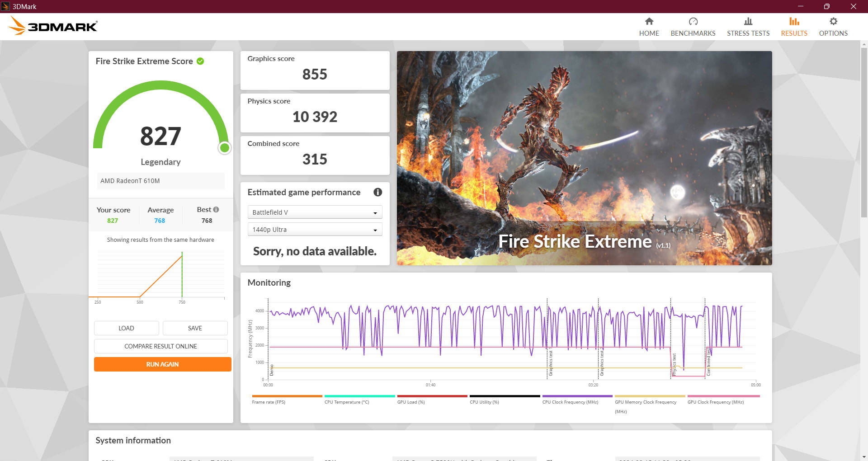Screen dimensions: 868x461
Task: Click the info icon next to Best
Action: pyautogui.click(x=216, y=209)
